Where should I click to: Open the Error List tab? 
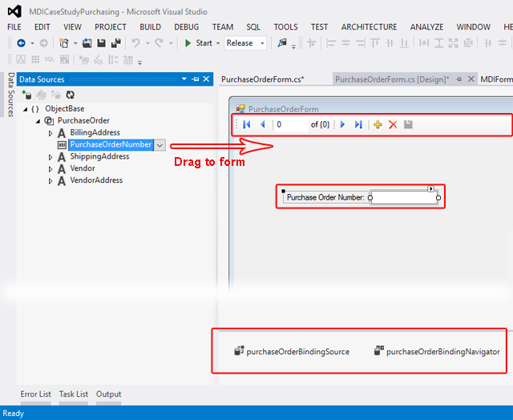(35, 394)
